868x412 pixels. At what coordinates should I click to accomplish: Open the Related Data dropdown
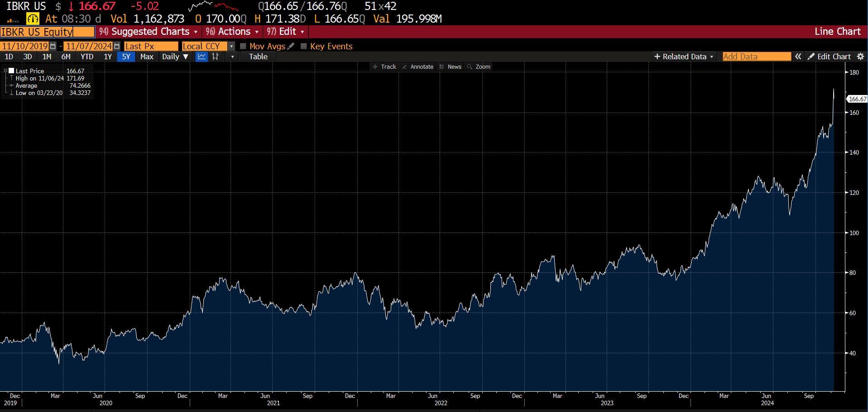[684, 57]
